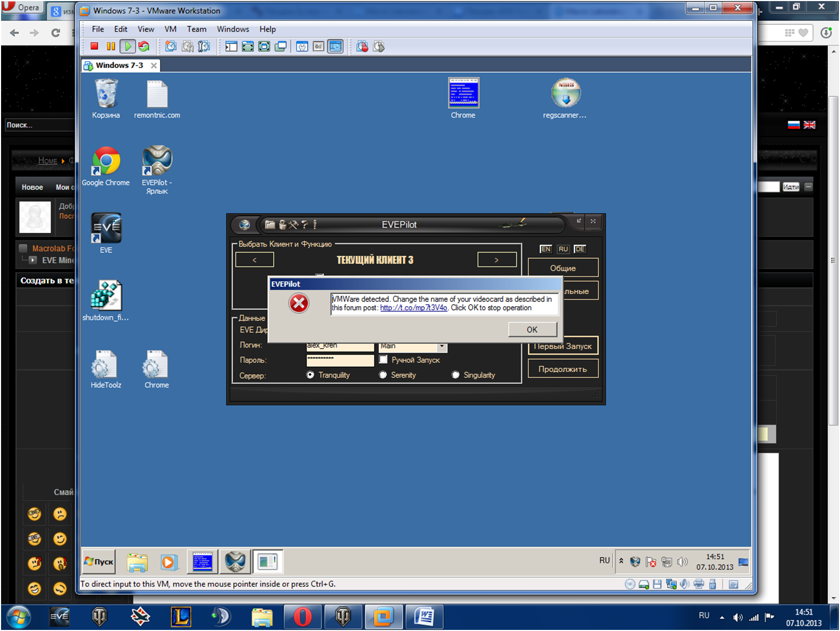
Task: Select the Windows 7-3 VM tab
Action: point(120,65)
